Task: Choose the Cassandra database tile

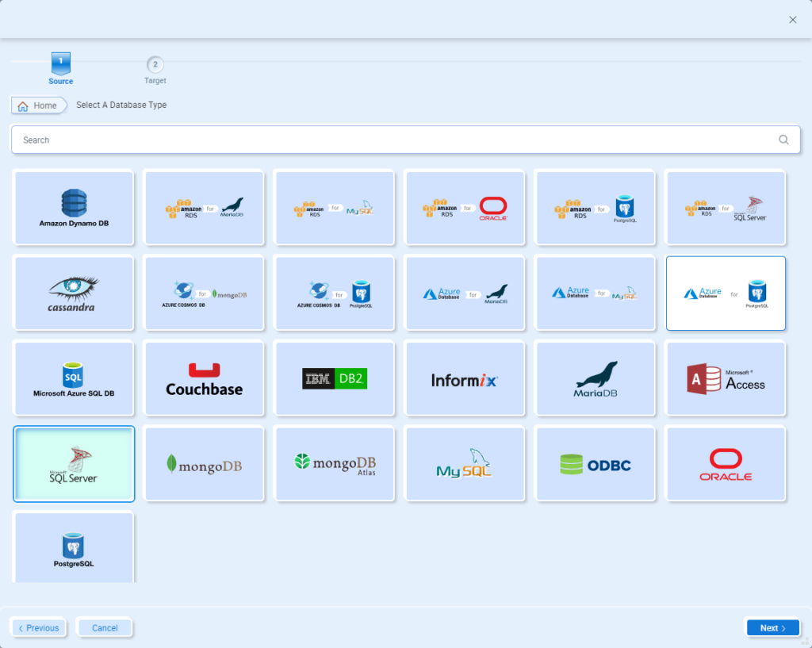Action: (x=75, y=293)
